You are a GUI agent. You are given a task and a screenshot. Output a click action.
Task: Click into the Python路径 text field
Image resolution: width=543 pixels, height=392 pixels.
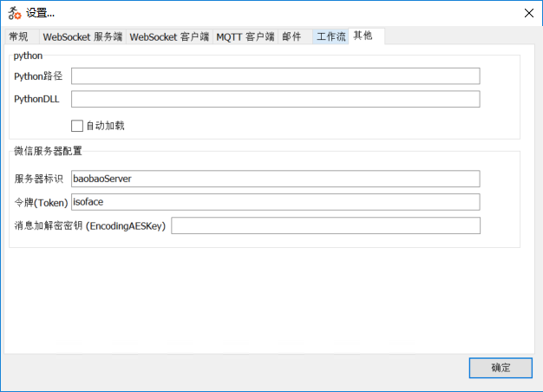275,76
